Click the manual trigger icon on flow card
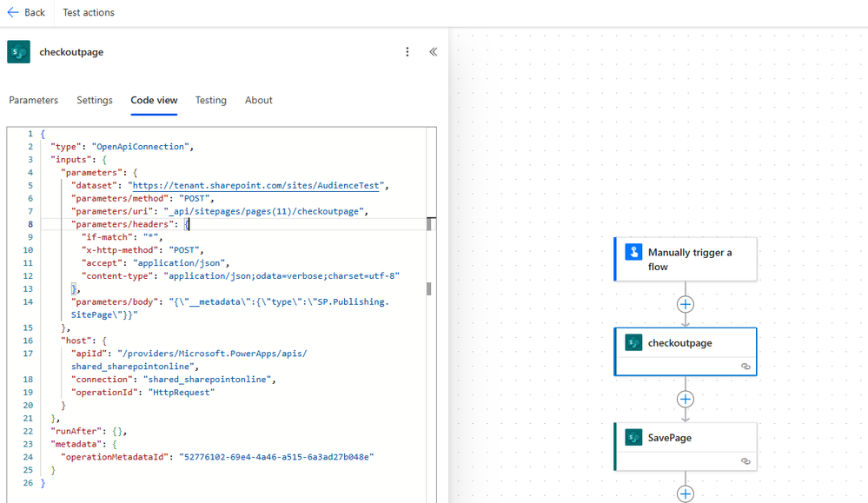The image size is (868, 503). click(633, 253)
